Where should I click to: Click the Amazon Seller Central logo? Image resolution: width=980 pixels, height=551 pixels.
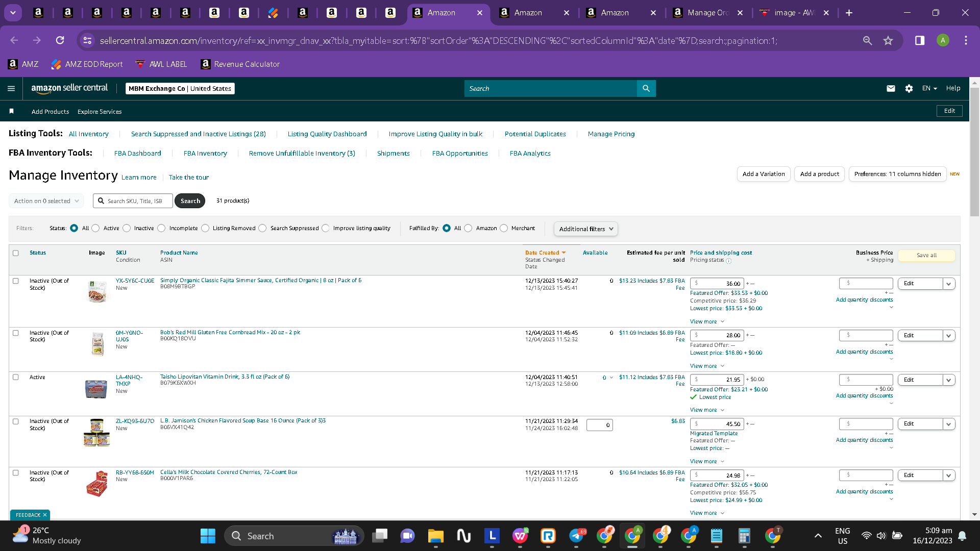pos(69,88)
